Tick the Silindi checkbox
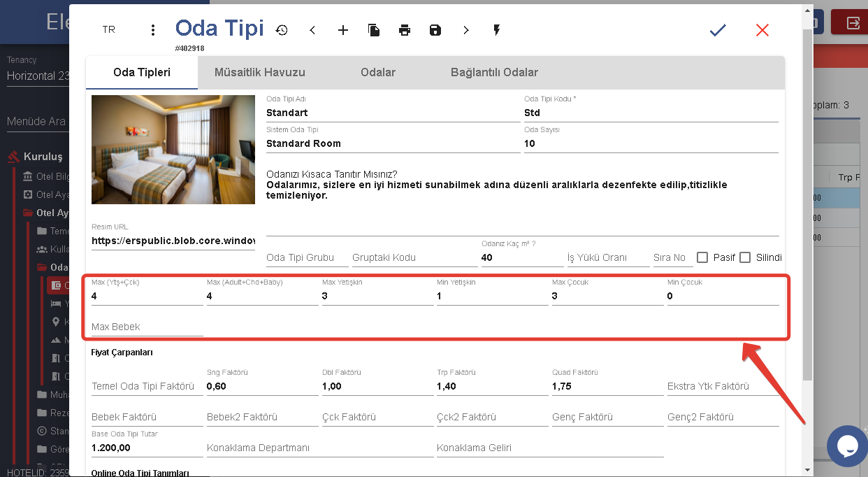Screen dimensions: 868x477 pos(745,257)
